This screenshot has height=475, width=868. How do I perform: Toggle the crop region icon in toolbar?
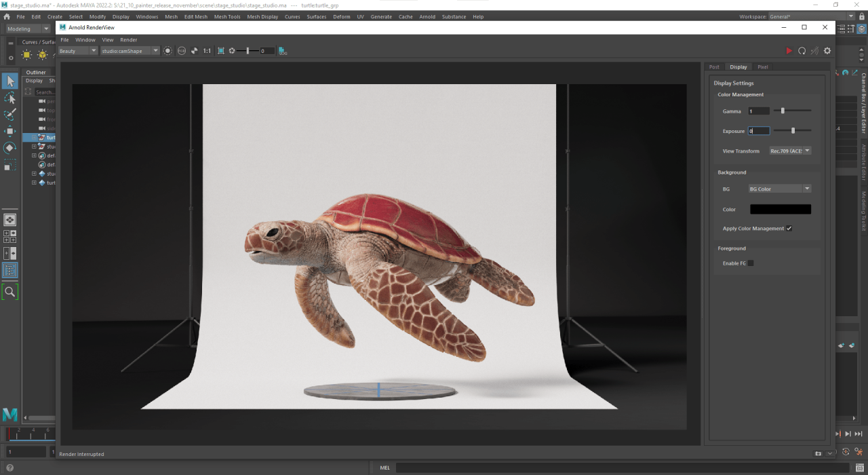[220, 51]
